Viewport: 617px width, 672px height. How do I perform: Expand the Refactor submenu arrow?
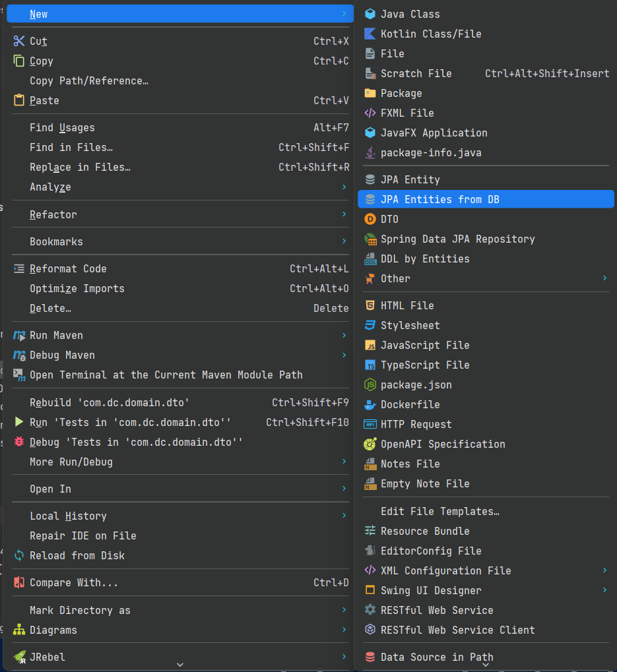tap(344, 214)
